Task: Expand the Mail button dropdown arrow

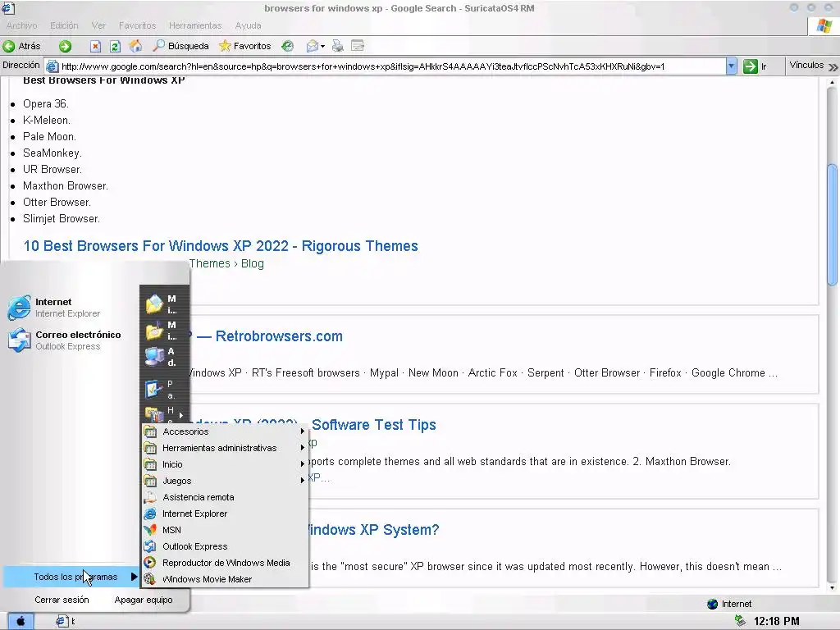Action: click(322, 47)
